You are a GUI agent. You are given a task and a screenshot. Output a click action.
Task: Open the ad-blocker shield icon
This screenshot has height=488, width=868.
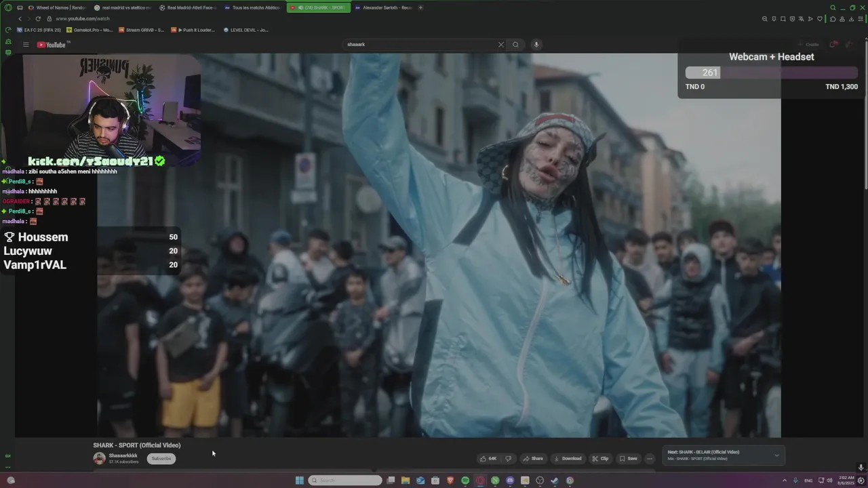[792, 19]
